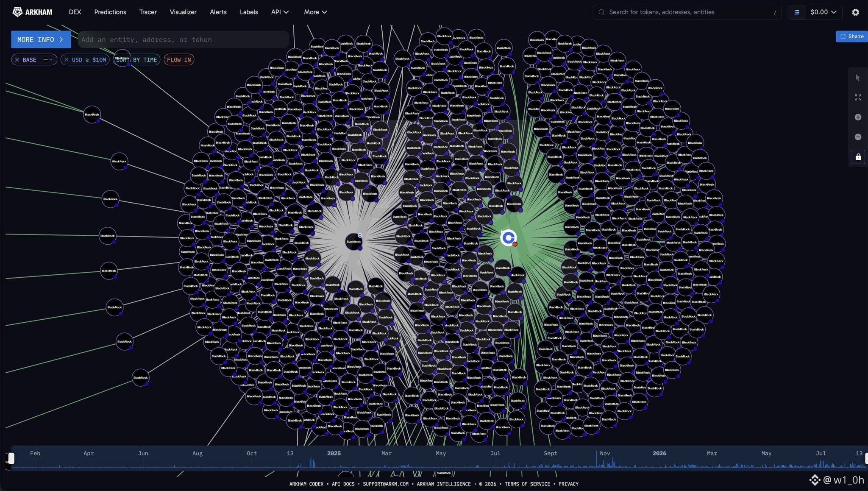Open the TERMS OF SERVICE link
Screen dimensions: 868x491
(x=527, y=484)
